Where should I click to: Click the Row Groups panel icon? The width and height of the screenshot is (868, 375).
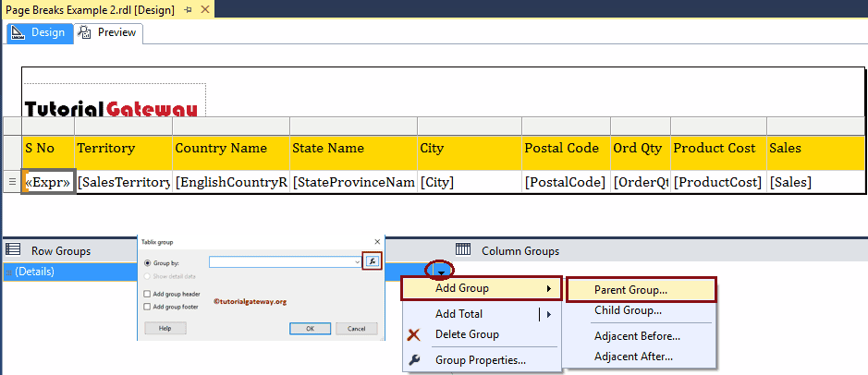(x=14, y=250)
